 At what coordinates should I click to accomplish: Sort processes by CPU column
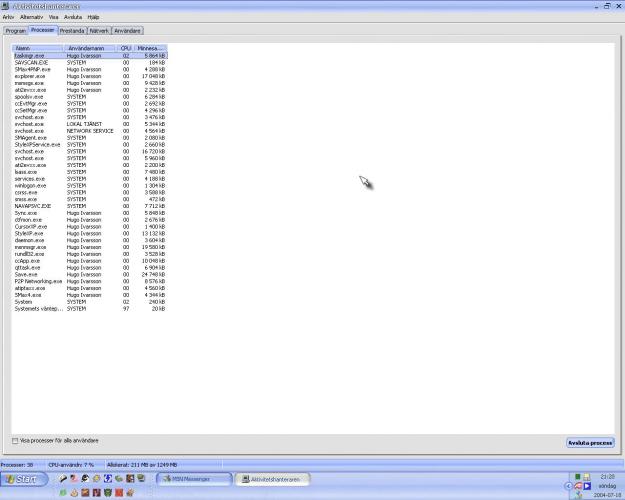point(126,48)
